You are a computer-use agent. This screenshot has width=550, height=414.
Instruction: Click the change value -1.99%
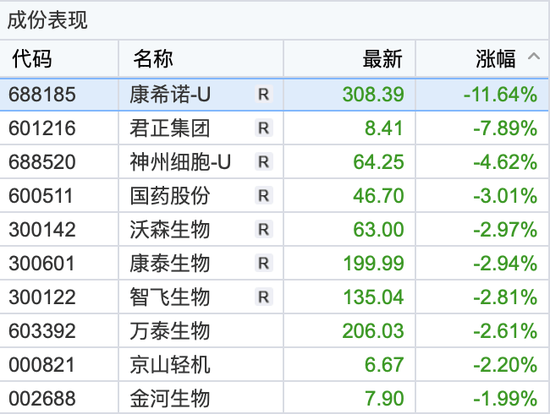click(x=505, y=399)
